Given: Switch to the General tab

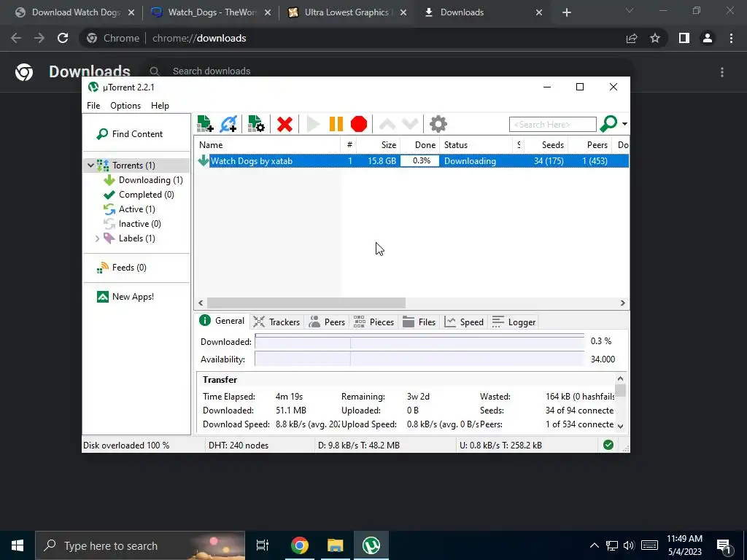Looking at the screenshot, I should (x=222, y=321).
